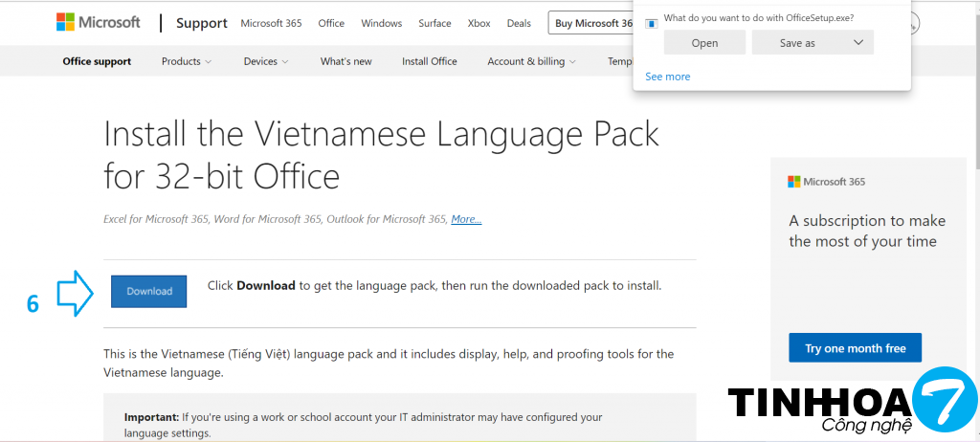The image size is (980, 442).
Task: Go to What's new in the nav bar
Action: click(345, 61)
